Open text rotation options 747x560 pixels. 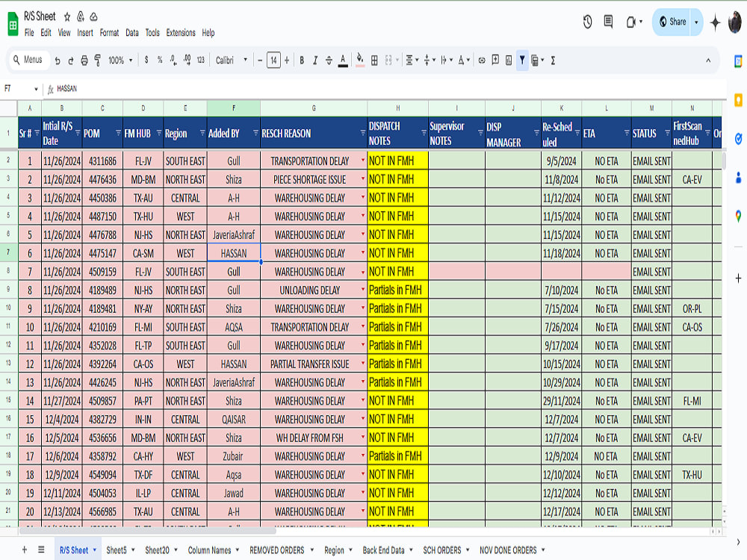(464, 60)
